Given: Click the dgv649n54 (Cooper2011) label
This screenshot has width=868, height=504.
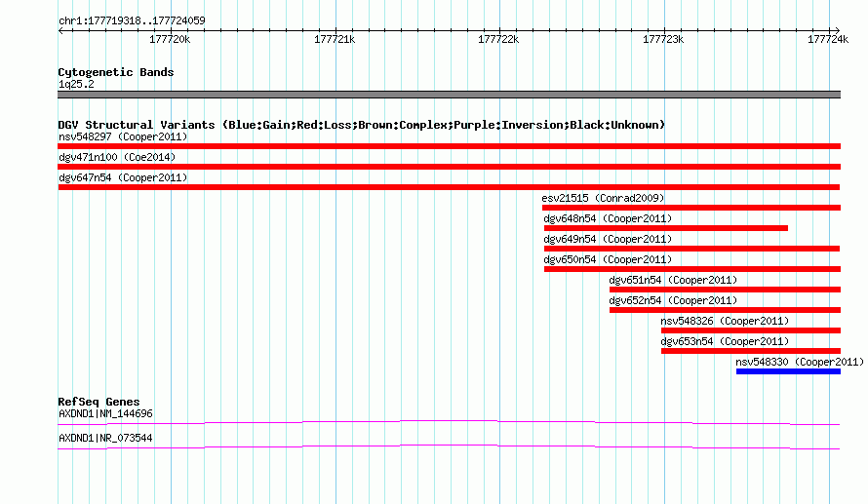Looking at the screenshot, I should (608, 239).
